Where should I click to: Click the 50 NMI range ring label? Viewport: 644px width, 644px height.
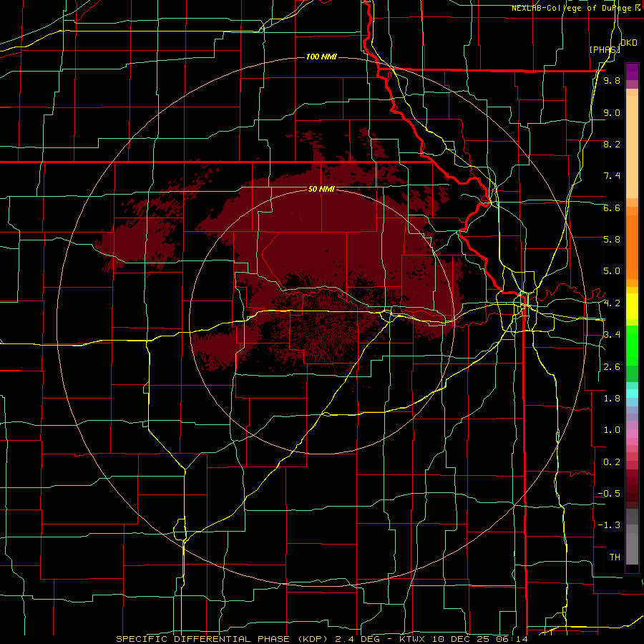321,189
